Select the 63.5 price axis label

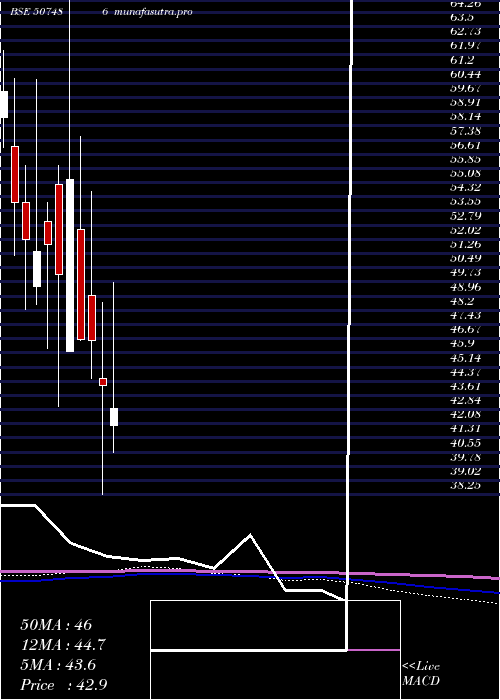[462, 17]
